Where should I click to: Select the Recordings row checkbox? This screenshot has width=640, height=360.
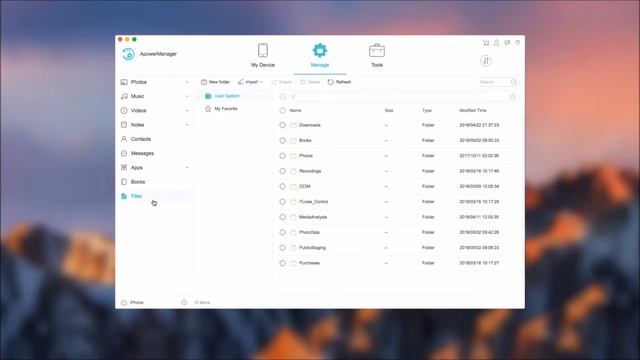tap(282, 171)
